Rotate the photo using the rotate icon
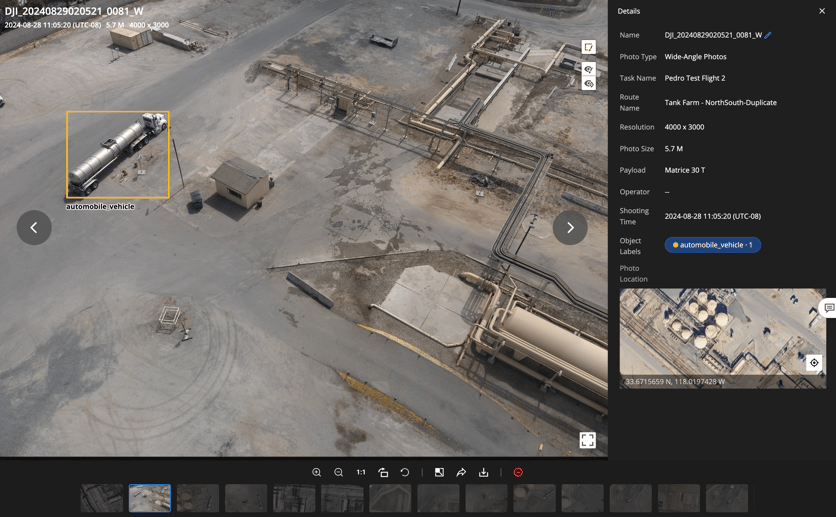This screenshot has width=836, height=517. coord(383,472)
